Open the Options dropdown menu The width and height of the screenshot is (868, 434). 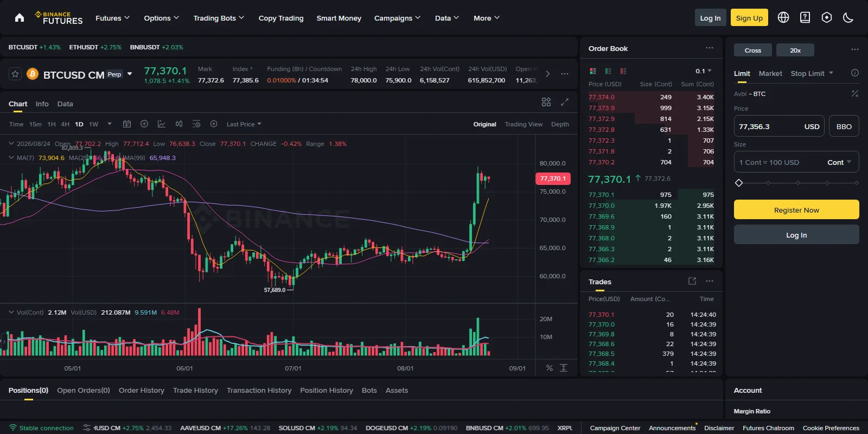click(x=161, y=18)
